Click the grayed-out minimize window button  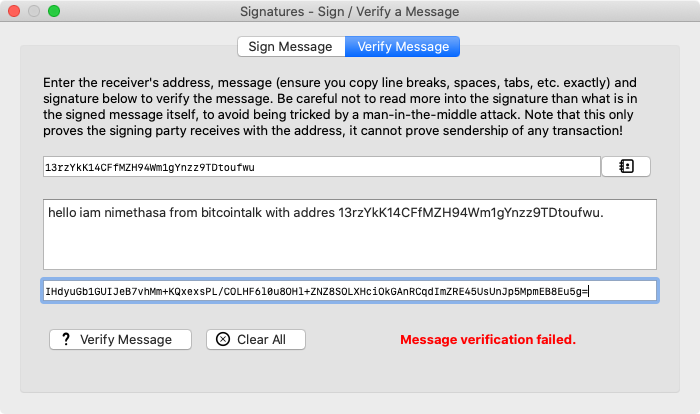click(34, 11)
